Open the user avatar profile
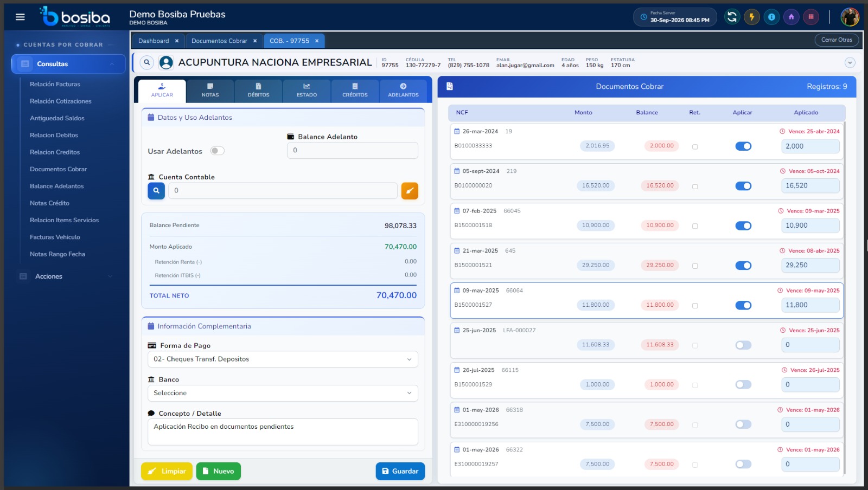The height and width of the screenshot is (490, 868). click(x=850, y=17)
